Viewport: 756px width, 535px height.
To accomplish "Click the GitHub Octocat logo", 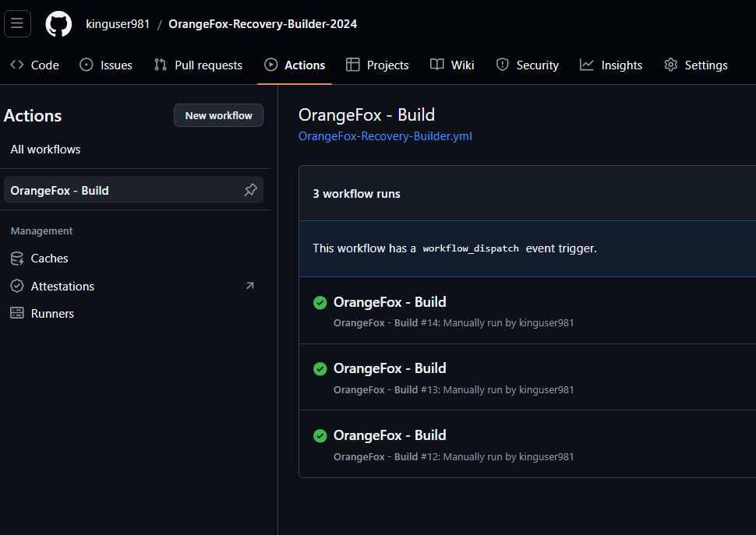I will pos(58,24).
